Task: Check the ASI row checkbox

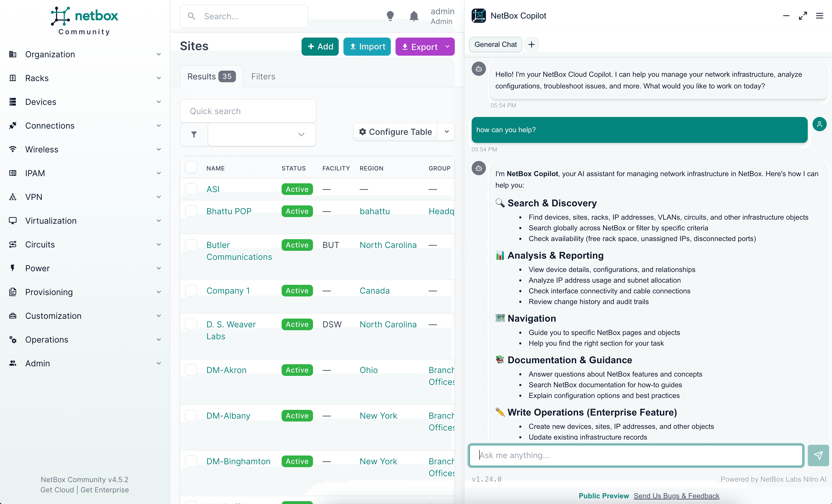Action: [x=191, y=189]
